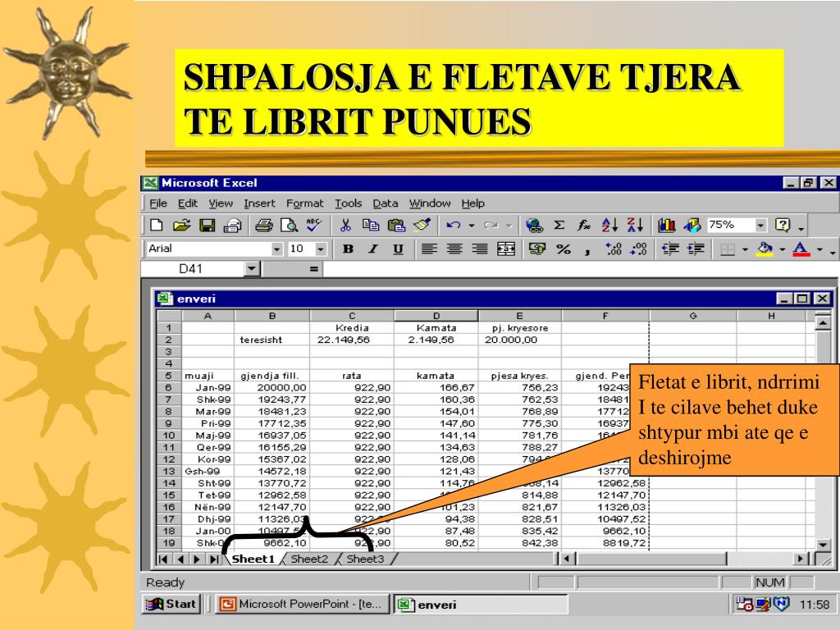Expand the Fill Color dropdown arrow
Screen dimensions: 840x630
pyautogui.click(x=782, y=249)
